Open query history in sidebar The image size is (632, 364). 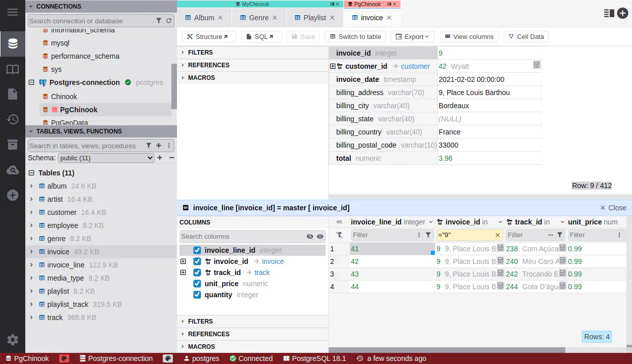[x=13, y=119]
